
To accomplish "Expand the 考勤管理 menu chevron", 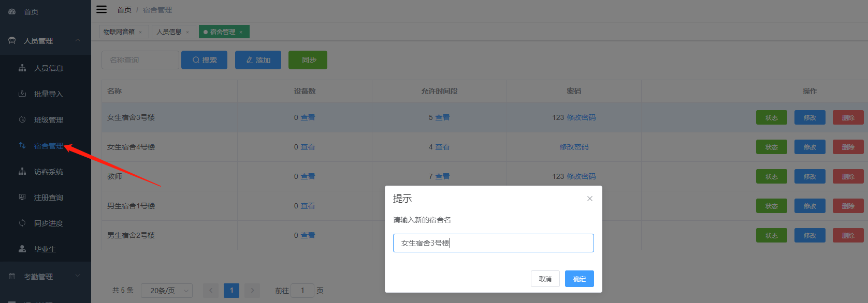I will point(78,276).
